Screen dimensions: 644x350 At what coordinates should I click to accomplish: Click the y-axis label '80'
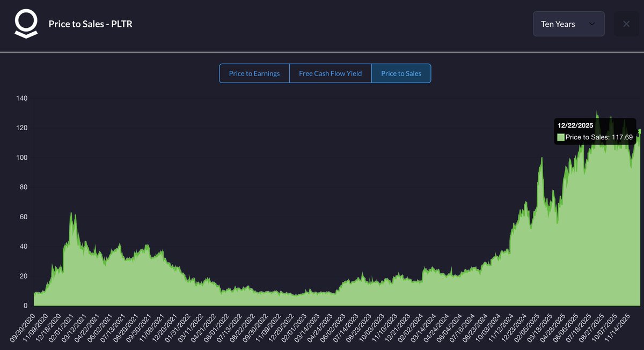click(24, 187)
